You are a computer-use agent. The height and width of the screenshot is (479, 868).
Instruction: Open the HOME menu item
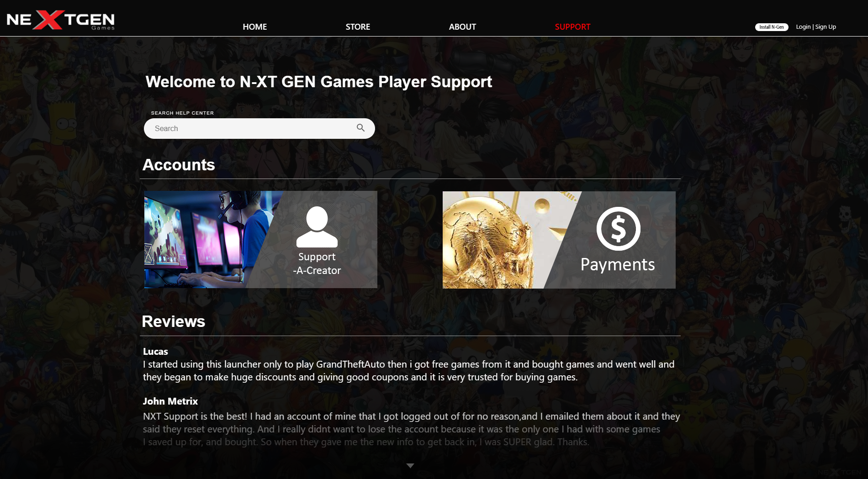254,27
